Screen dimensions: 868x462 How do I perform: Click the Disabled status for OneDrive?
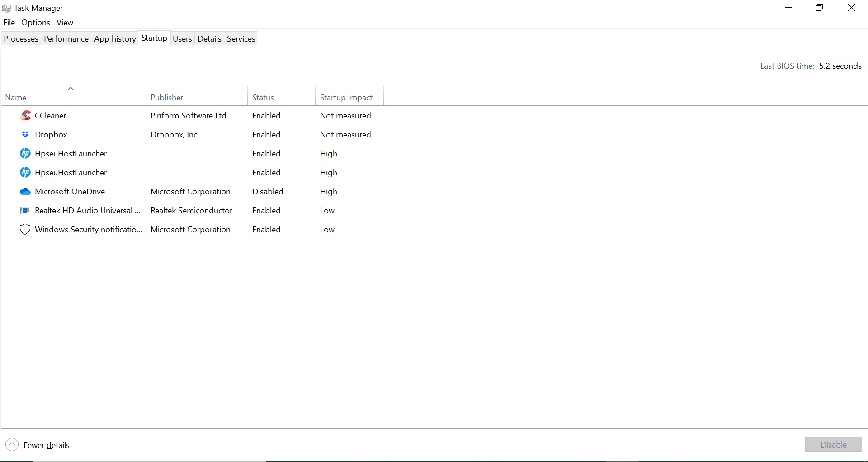[x=268, y=192]
